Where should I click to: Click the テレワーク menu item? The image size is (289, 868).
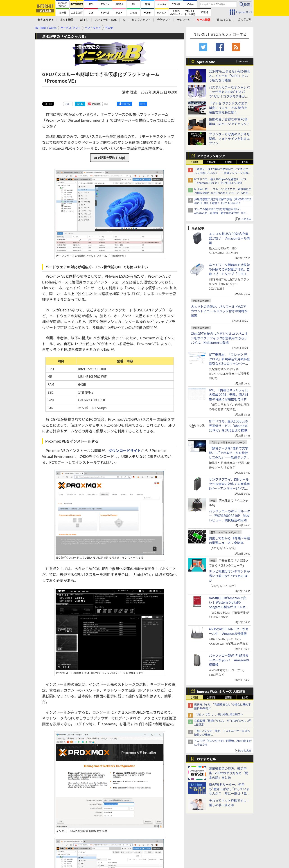tap(184, 20)
